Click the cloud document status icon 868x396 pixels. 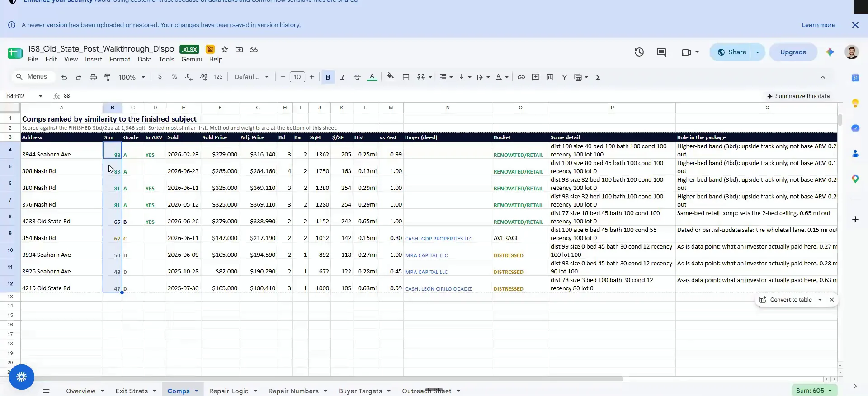[254, 49]
